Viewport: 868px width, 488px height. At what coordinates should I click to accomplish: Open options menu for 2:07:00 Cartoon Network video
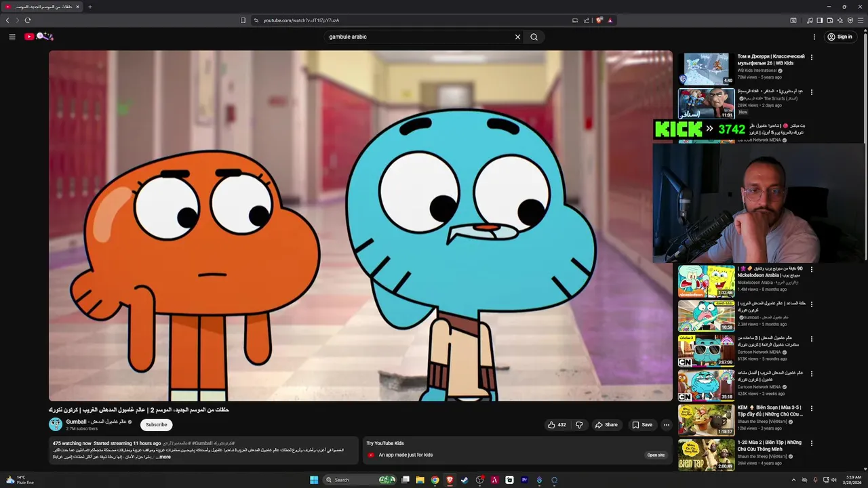coord(811,339)
